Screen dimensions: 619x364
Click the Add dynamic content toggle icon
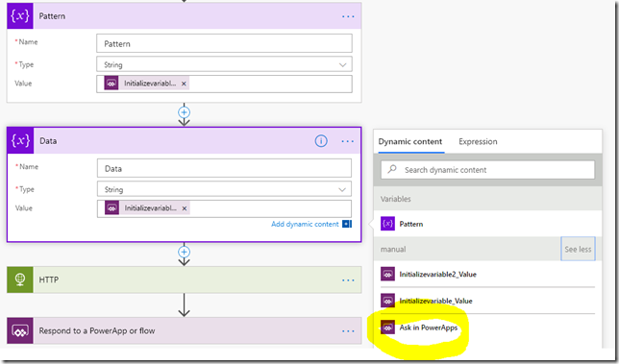[x=347, y=224]
